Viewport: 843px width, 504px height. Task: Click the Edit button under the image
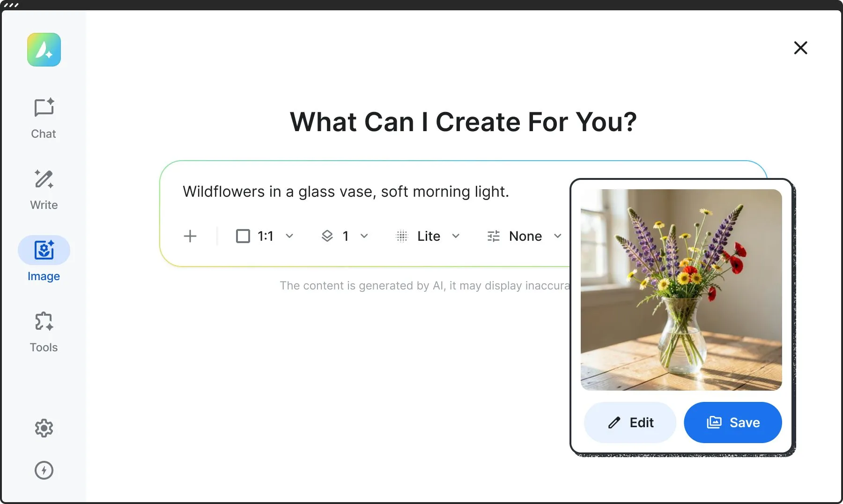coord(630,422)
